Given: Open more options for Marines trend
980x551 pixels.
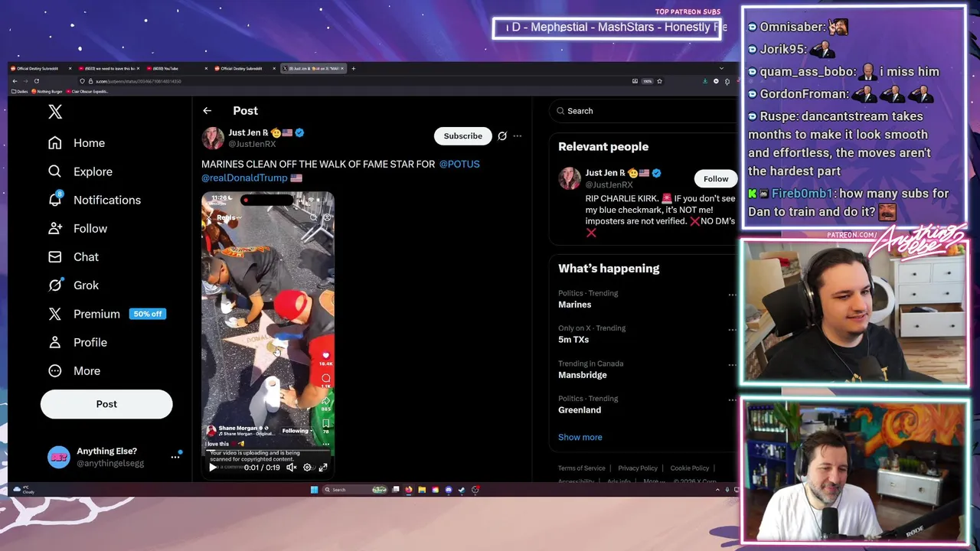Looking at the screenshot, I should [x=732, y=295].
